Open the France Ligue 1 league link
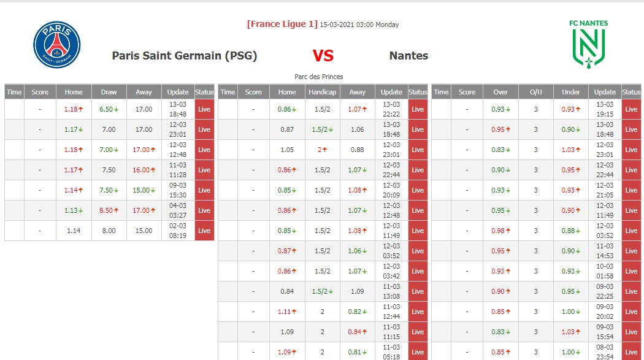Image resolution: width=644 pixels, height=360 pixels. (282, 25)
